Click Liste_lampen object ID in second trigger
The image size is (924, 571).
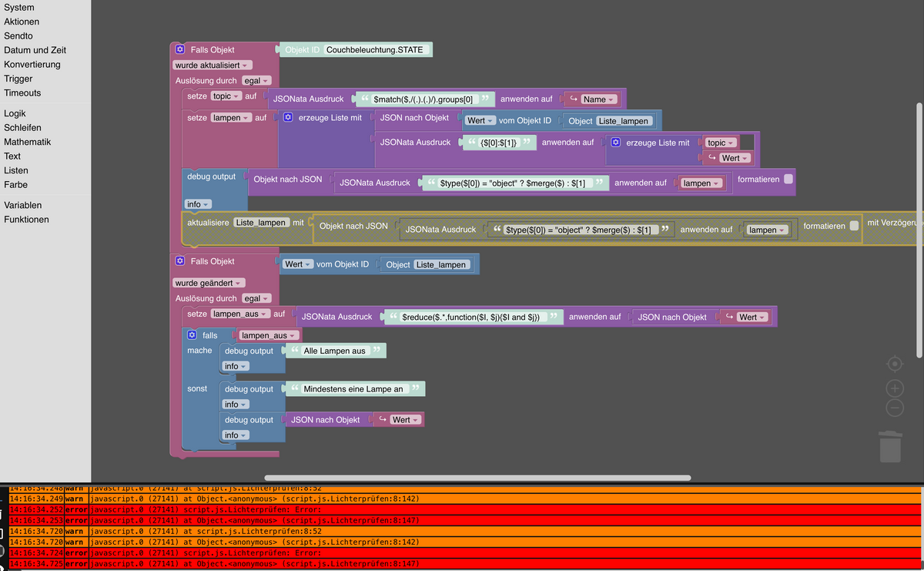pyautogui.click(x=440, y=264)
